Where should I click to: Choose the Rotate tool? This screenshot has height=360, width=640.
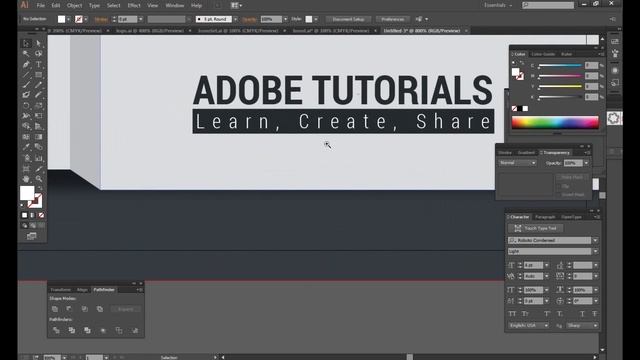pos(26,106)
